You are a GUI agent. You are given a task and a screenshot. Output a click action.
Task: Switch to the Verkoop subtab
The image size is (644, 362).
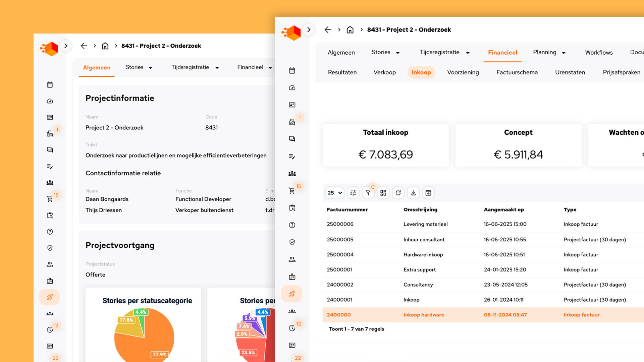pos(384,72)
